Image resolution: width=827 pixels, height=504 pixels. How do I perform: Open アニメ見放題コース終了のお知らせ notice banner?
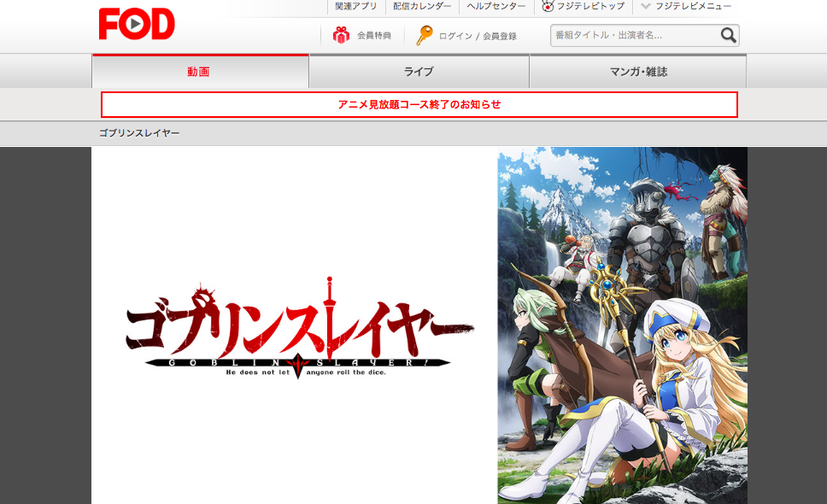tap(419, 104)
